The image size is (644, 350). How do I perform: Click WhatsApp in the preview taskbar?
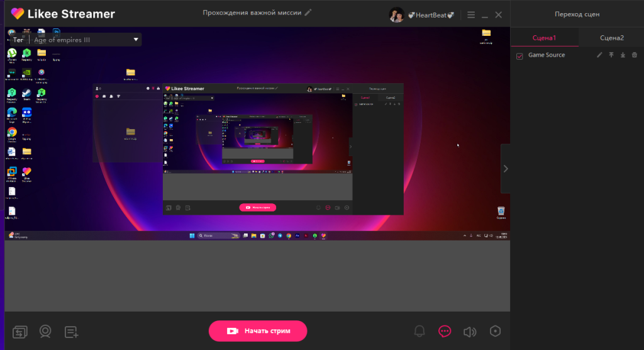coord(271,235)
